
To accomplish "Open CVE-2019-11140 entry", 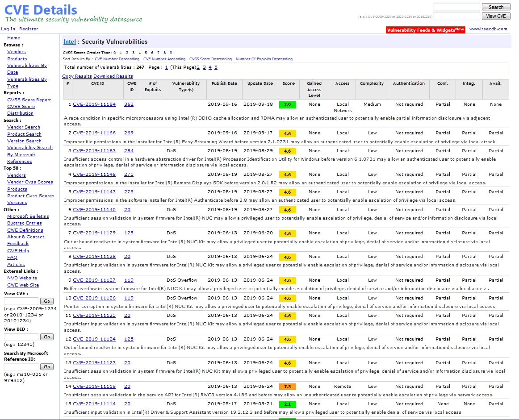I will pyautogui.click(x=94, y=209).
